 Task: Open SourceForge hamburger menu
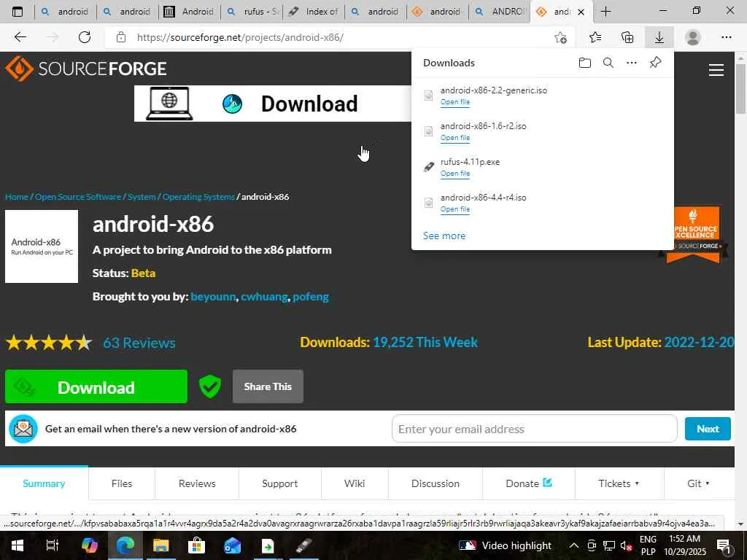pyautogui.click(x=716, y=70)
